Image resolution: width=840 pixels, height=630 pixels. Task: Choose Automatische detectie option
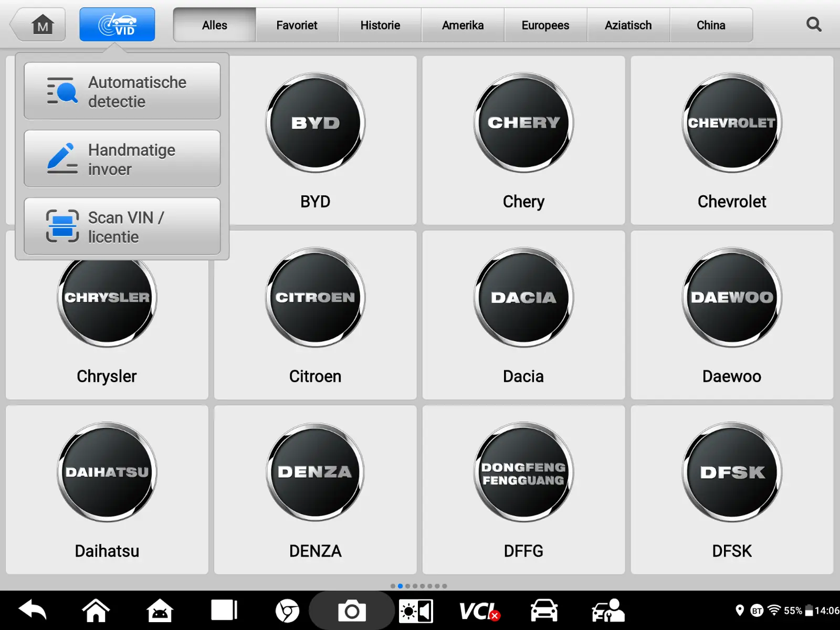click(122, 91)
